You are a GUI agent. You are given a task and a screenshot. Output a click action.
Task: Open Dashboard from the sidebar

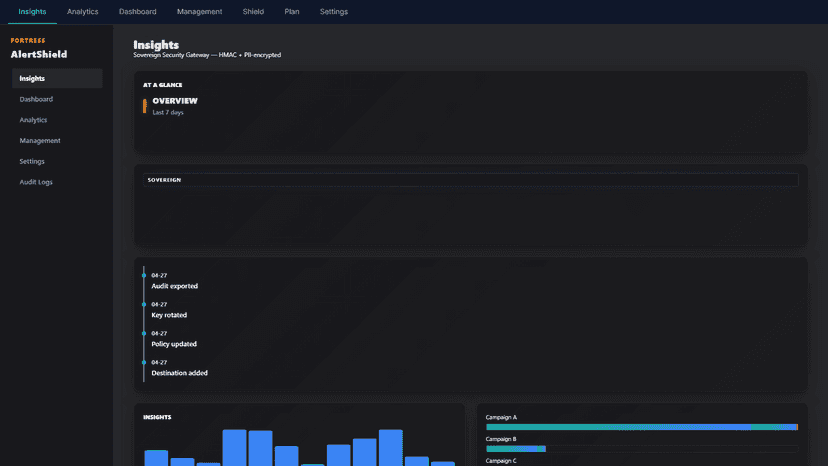pos(57,99)
